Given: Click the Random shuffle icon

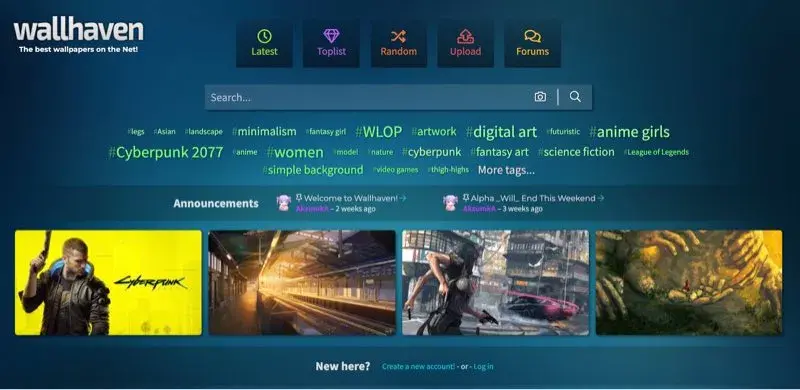Looking at the screenshot, I should click(x=398, y=36).
